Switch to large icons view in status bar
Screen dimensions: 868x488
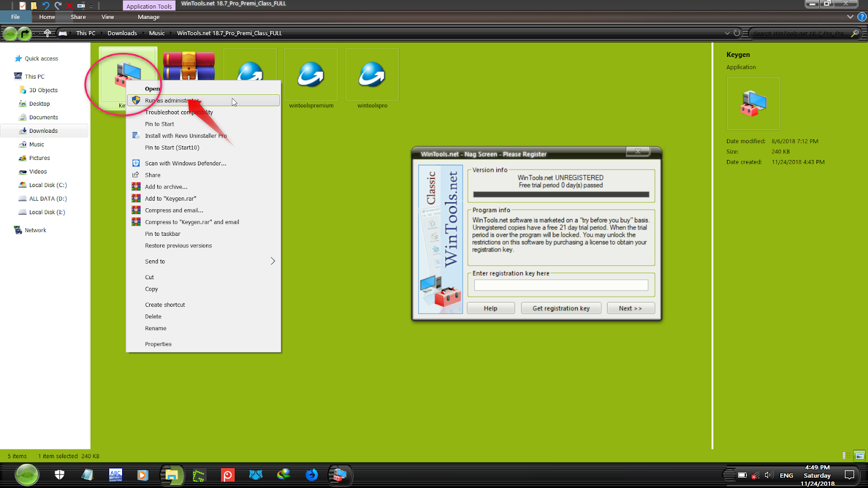coord(859,456)
